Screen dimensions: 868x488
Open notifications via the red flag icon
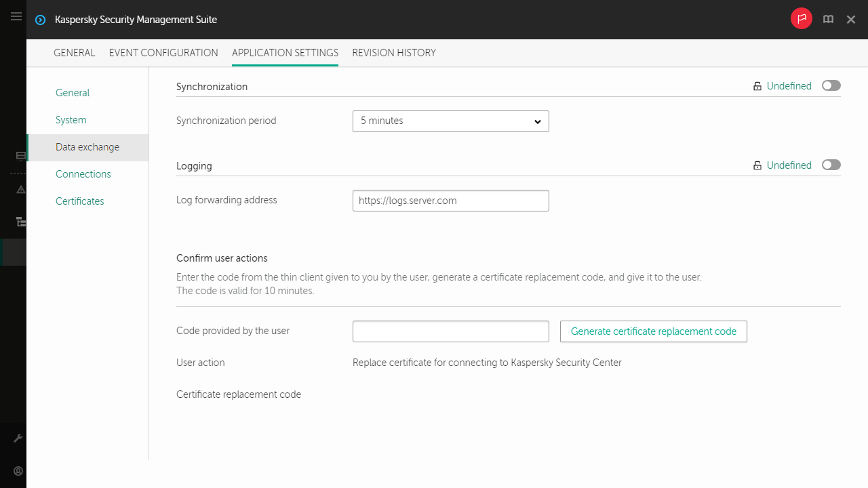click(801, 19)
